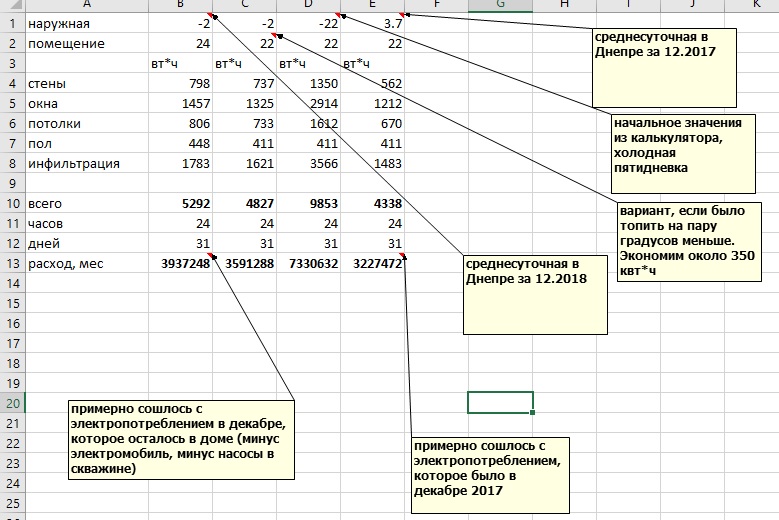This screenshot has height=520, width=779.
Task: Click the 'стены' label cell
Action: coord(86,83)
